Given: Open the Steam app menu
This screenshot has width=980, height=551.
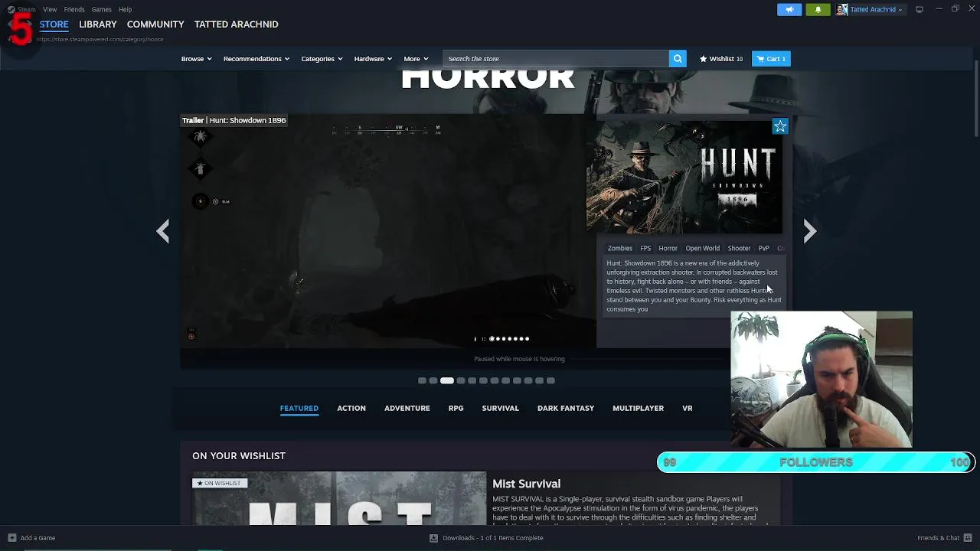Looking at the screenshot, I should [x=27, y=9].
